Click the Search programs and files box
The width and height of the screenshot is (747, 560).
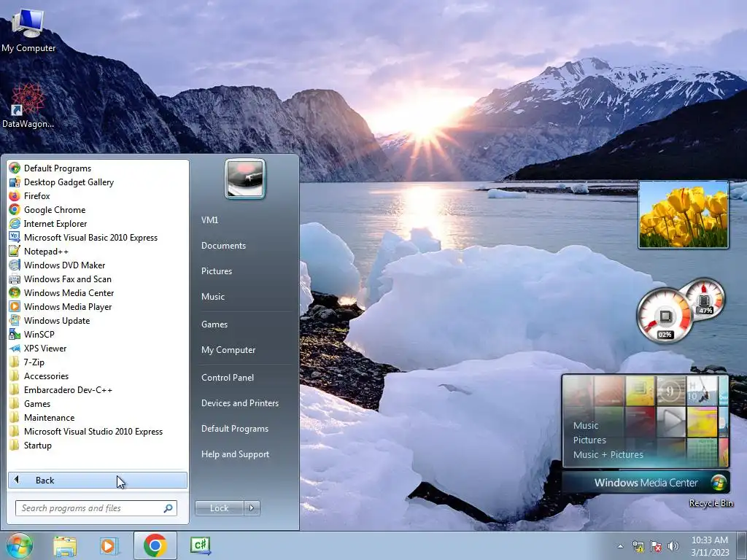(96, 508)
